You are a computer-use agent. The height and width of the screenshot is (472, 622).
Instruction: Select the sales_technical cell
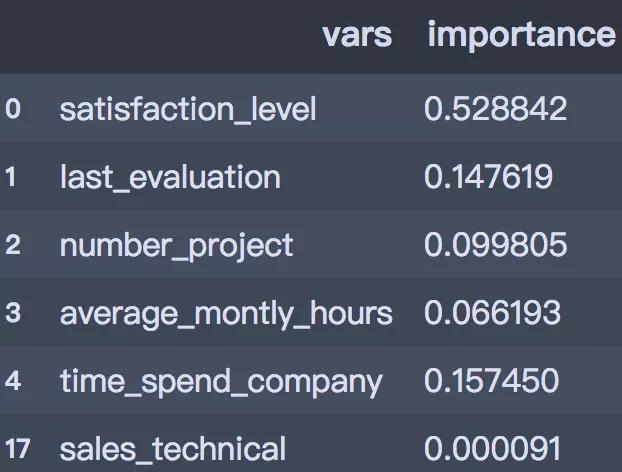click(x=173, y=449)
